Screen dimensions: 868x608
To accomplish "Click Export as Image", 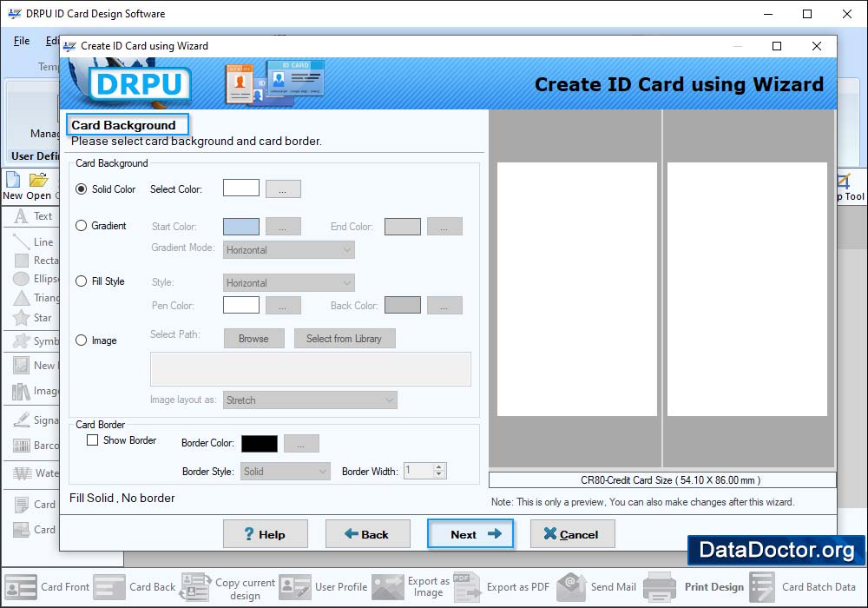I will click(411, 587).
